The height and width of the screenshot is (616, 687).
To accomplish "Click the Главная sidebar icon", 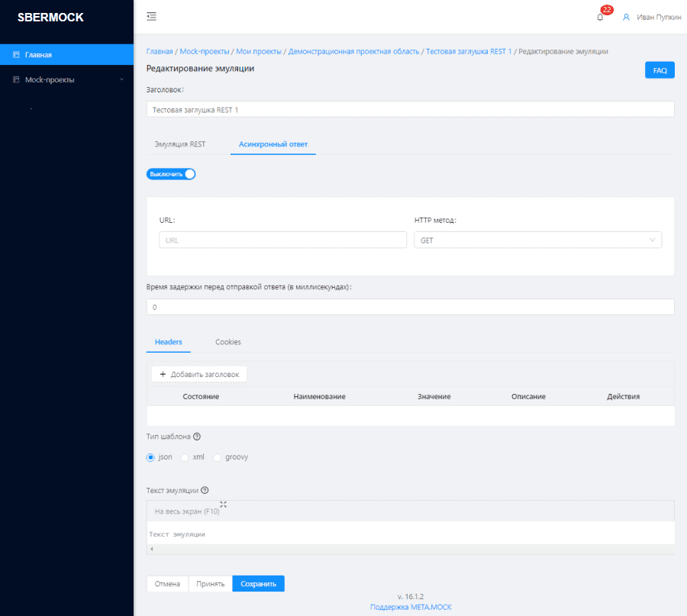I will (x=15, y=54).
